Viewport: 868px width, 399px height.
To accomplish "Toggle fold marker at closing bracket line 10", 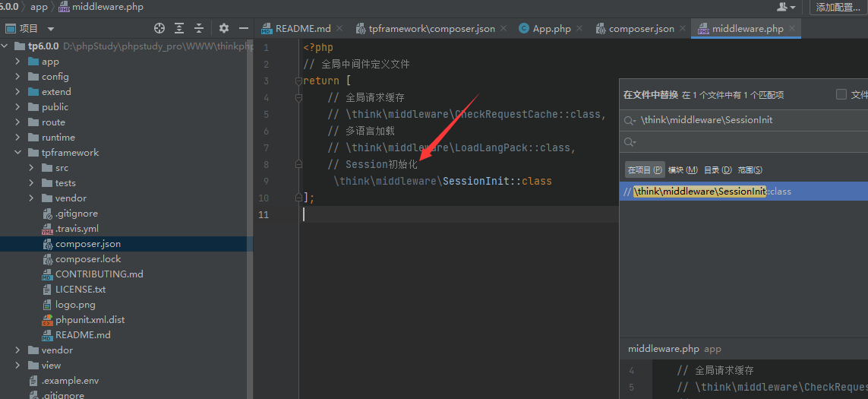I will [x=299, y=198].
